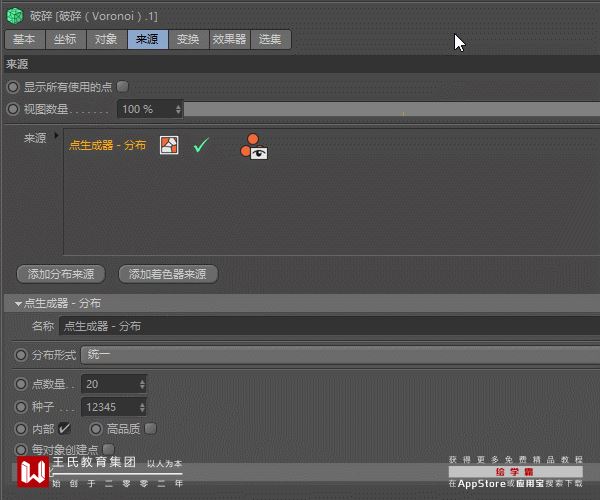This screenshot has width=600, height=500.
Task: Open the 选集 tab
Action: pyautogui.click(x=271, y=39)
